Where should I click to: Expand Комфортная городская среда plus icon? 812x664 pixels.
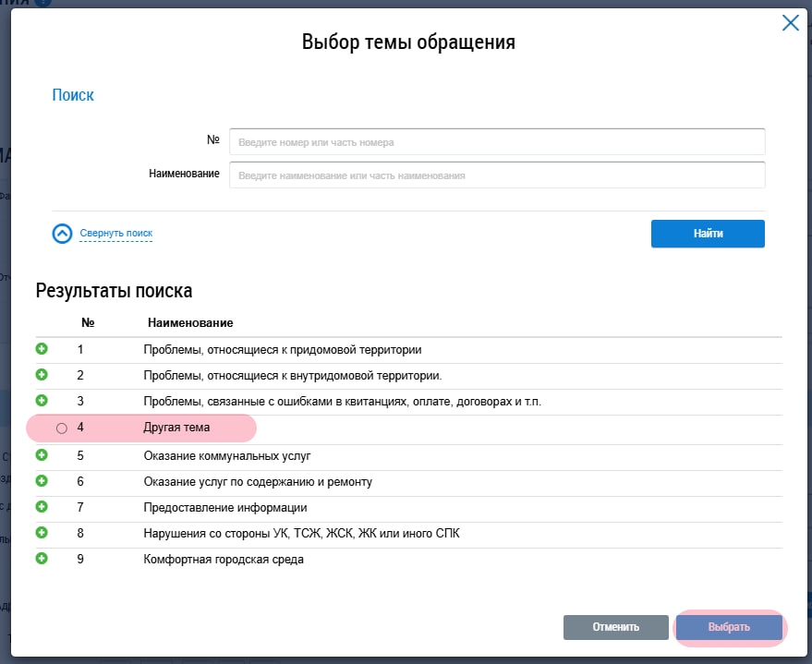[x=42, y=559]
